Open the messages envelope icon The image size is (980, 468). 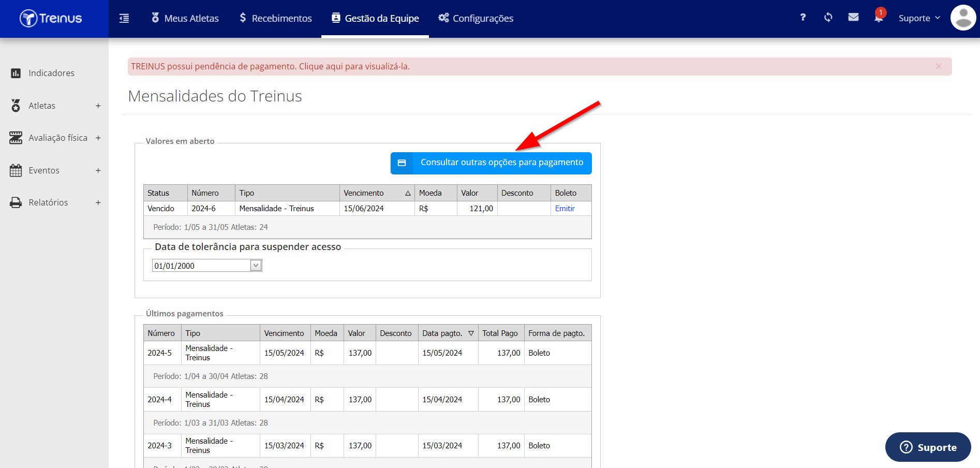click(x=853, y=17)
